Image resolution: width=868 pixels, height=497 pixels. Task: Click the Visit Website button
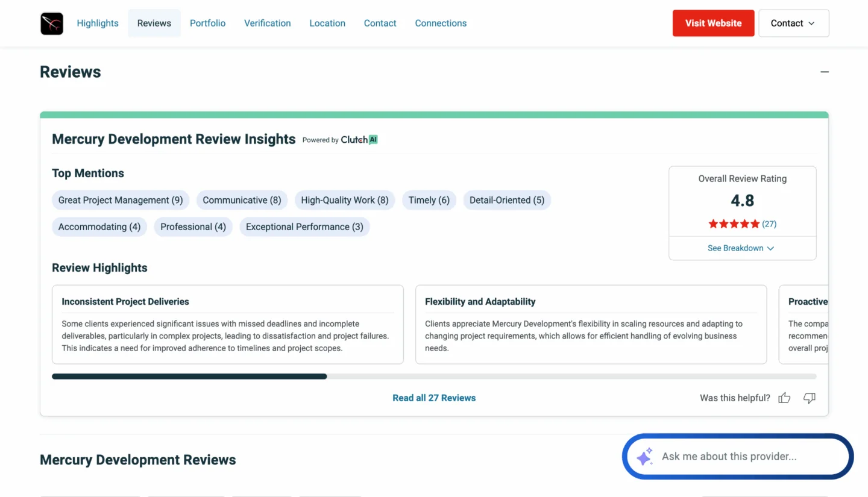[x=713, y=23]
